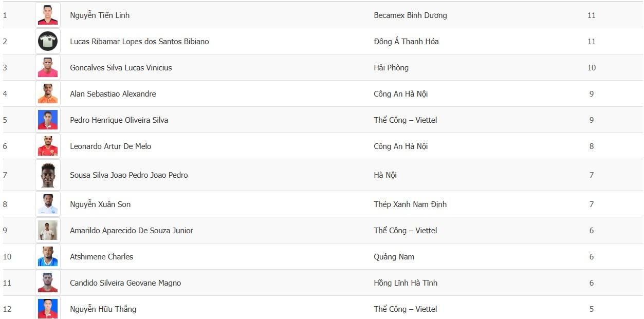
Task: Click the Lucas Ribamar Lopes dos Santos Bibiano name
Action: tap(139, 42)
